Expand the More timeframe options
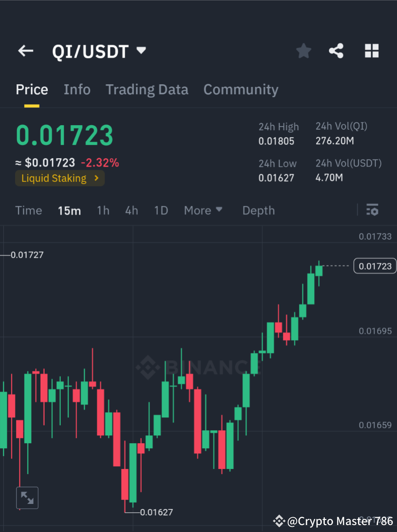The width and height of the screenshot is (397, 532). pos(203,210)
